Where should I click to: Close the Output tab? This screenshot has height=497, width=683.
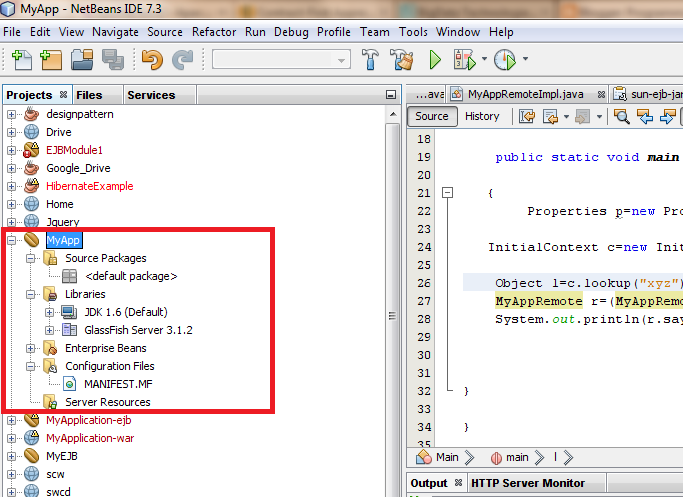pyautogui.click(x=458, y=483)
